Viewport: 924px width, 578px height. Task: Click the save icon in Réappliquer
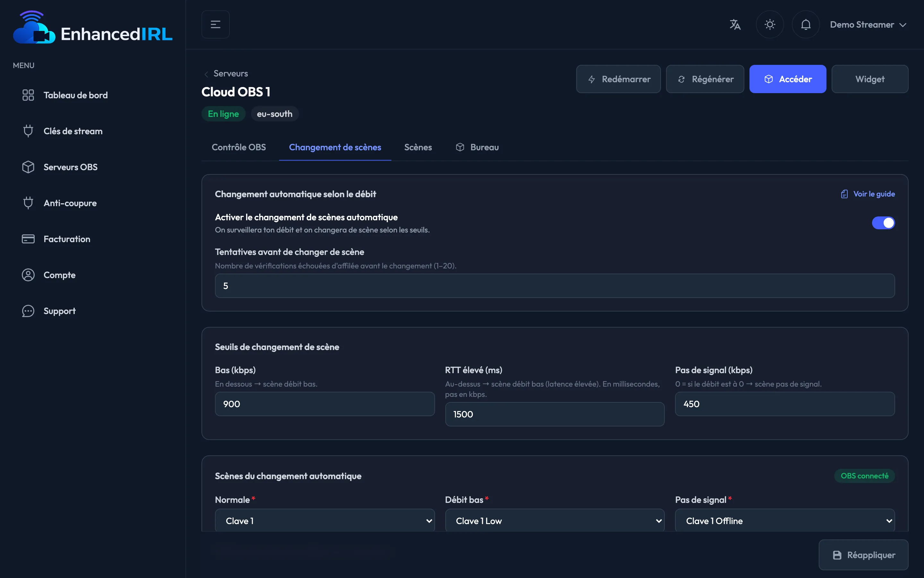click(x=837, y=555)
